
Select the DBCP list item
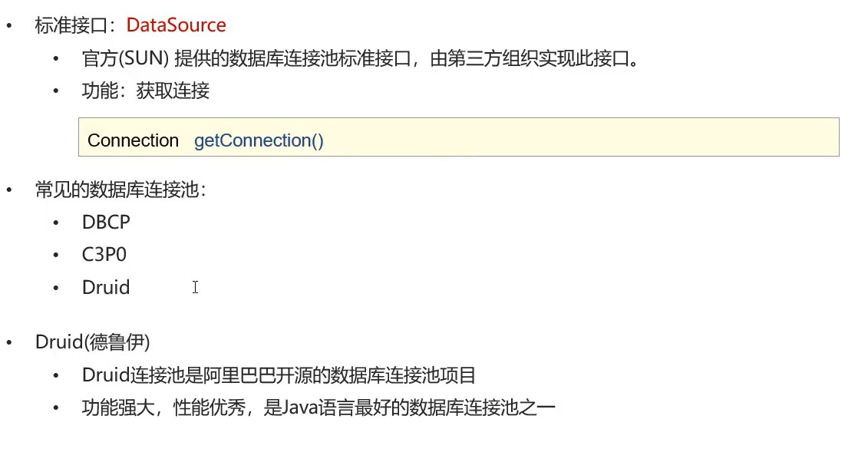pos(106,222)
